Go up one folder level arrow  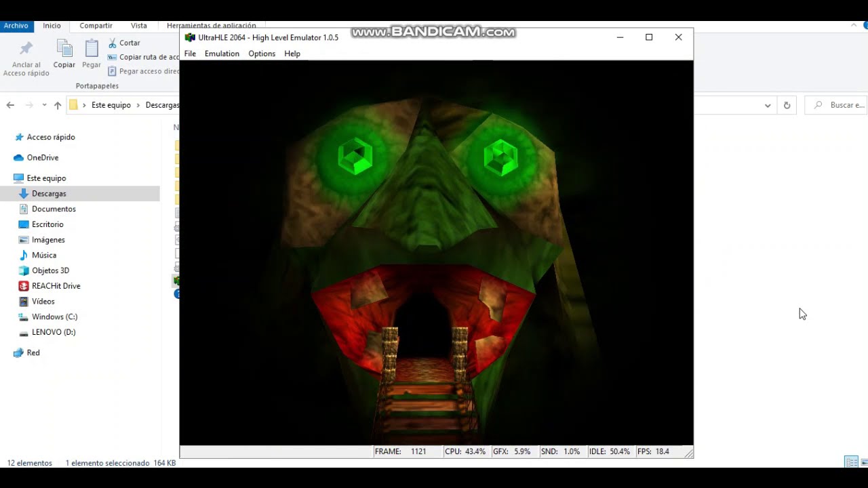58,105
